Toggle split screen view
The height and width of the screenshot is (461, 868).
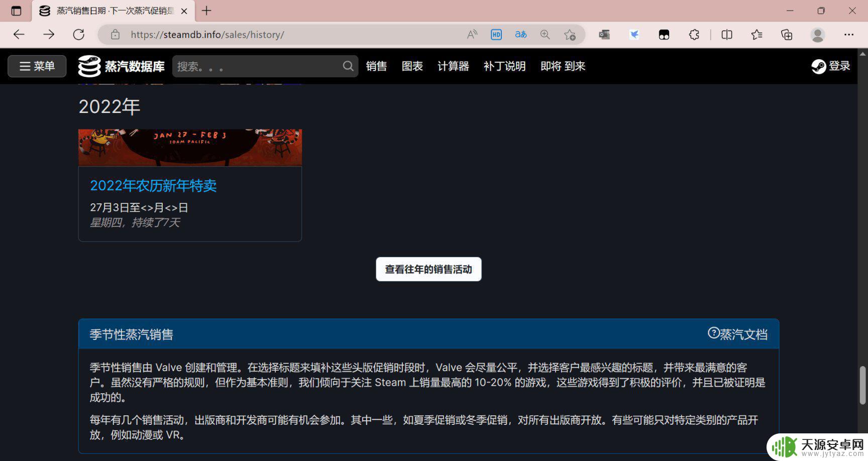[x=727, y=35]
